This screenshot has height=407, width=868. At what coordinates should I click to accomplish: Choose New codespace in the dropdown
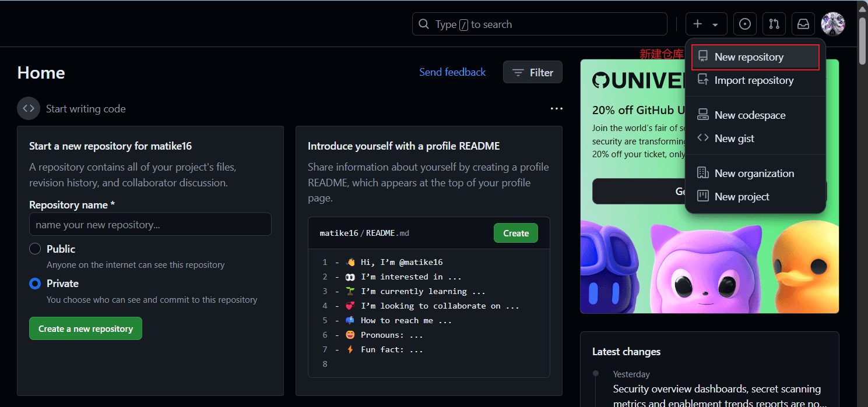click(x=755, y=115)
